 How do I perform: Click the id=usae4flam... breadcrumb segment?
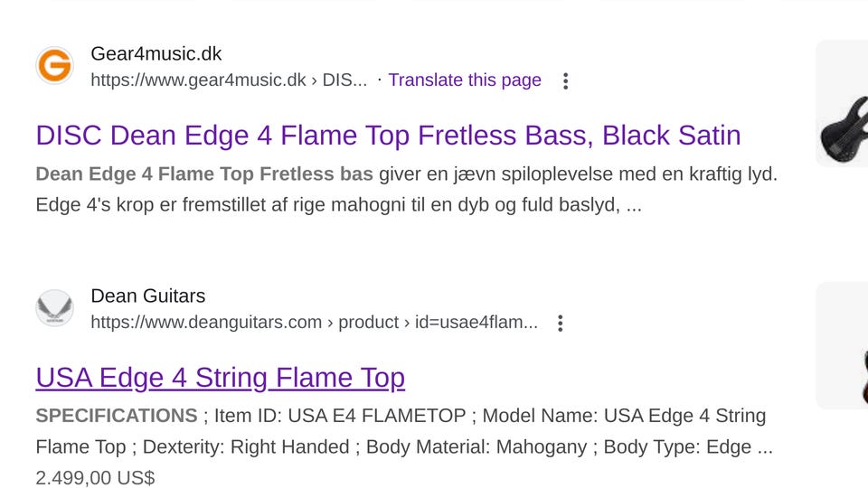coord(476,323)
